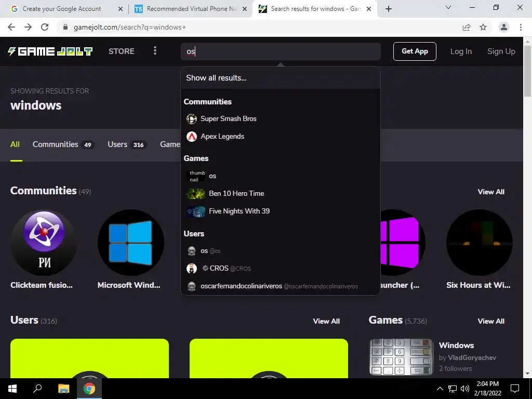Click the search input field
The image size is (532, 399).
click(x=281, y=51)
